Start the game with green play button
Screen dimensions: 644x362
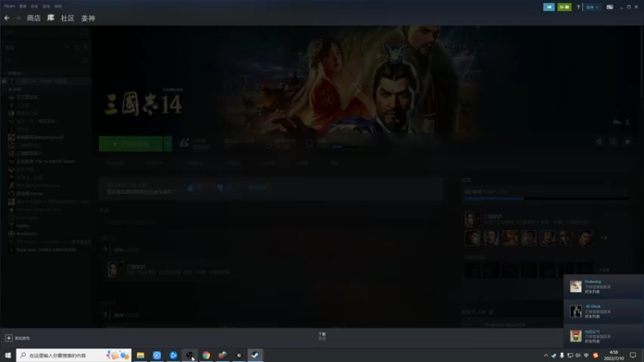pyautogui.click(x=131, y=144)
